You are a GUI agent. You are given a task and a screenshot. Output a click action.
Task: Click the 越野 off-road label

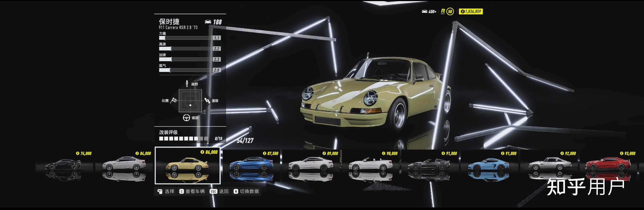[x=195, y=84]
